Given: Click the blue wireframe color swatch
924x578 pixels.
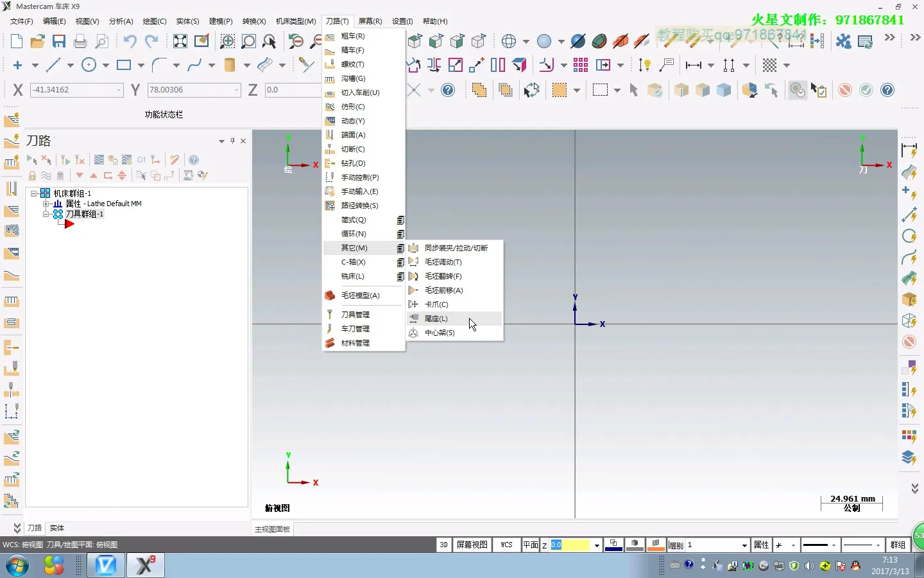Looking at the screenshot, I should tap(613, 545).
